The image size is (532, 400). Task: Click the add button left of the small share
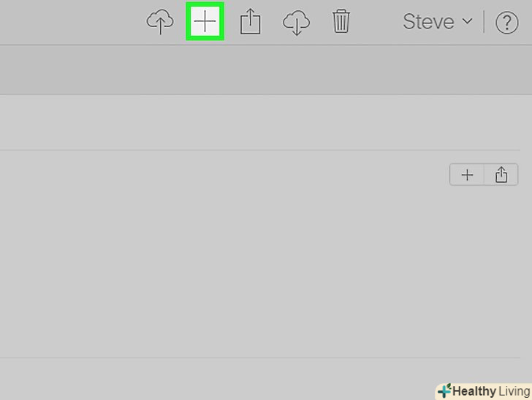467,175
